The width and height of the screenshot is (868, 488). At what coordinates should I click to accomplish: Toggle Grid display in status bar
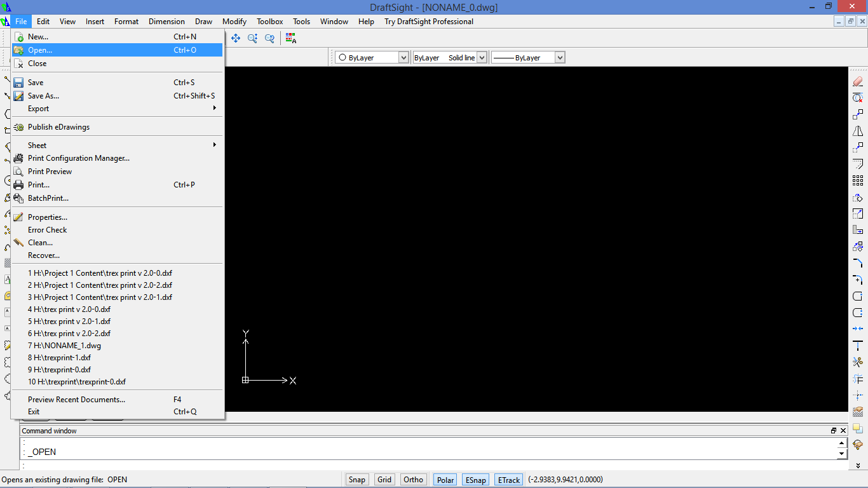tap(384, 480)
